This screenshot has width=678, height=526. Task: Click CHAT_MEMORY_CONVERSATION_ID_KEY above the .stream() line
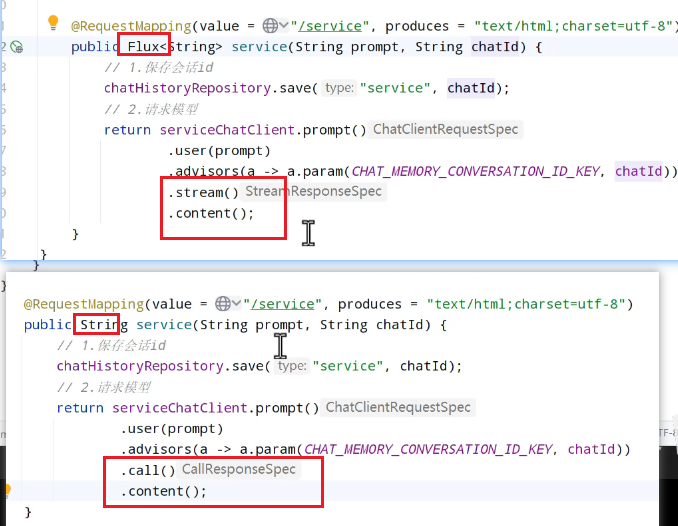475,172
